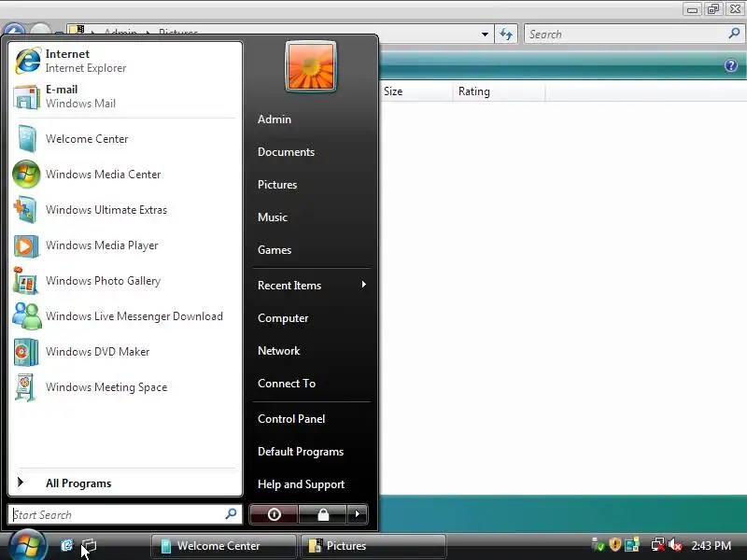Sort by the Rating column header

499,91
